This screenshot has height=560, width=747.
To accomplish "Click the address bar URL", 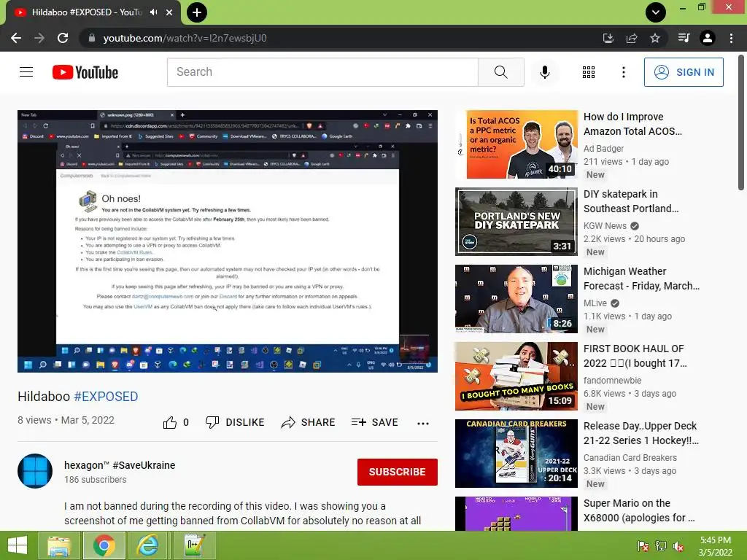I will coord(185,38).
